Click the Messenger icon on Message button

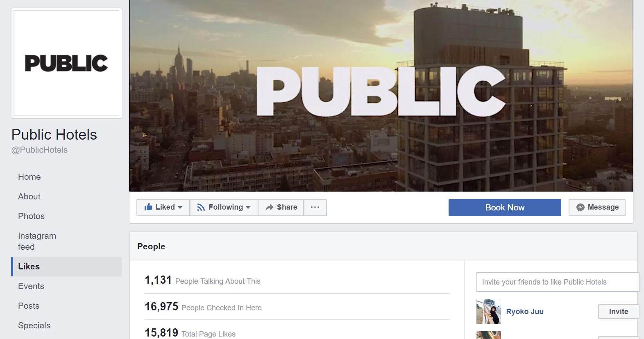click(x=580, y=208)
